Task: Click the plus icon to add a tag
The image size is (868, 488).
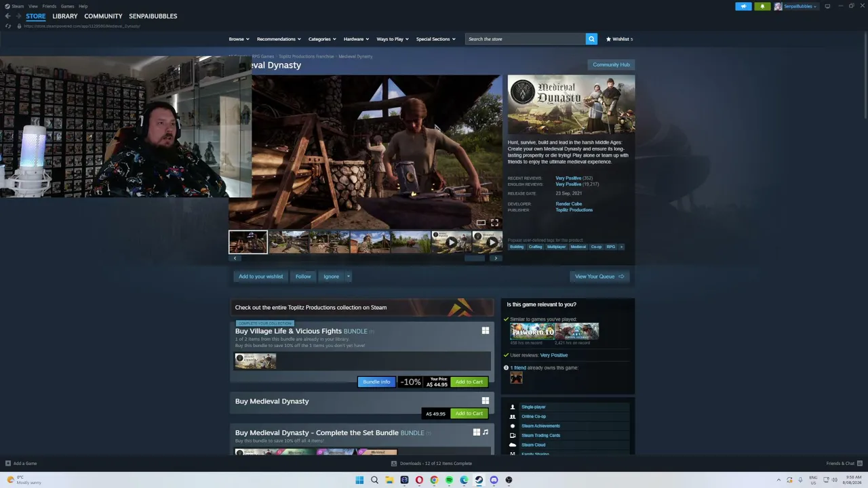Action: pos(621,247)
